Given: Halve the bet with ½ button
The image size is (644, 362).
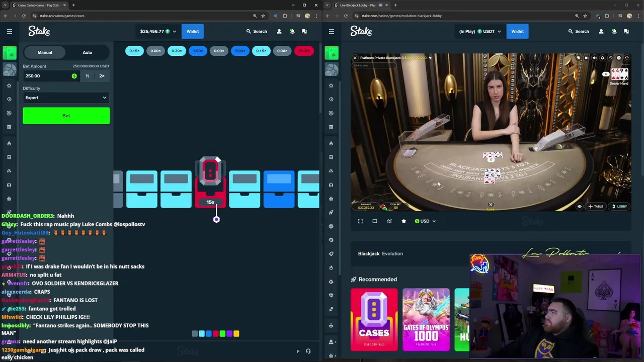Looking at the screenshot, I should coord(87,76).
